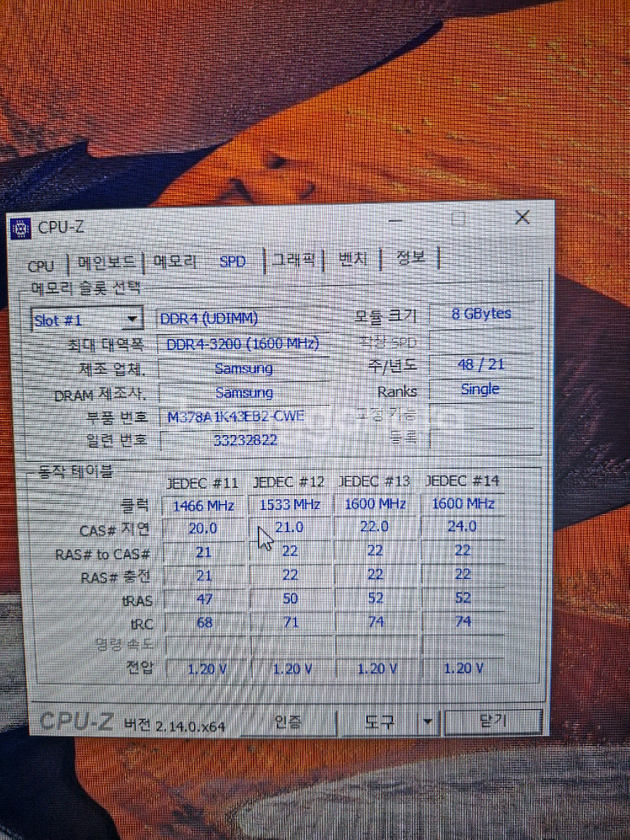Click the 닫기 button
This screenshot has width=630, height=840.
[493, 721]
